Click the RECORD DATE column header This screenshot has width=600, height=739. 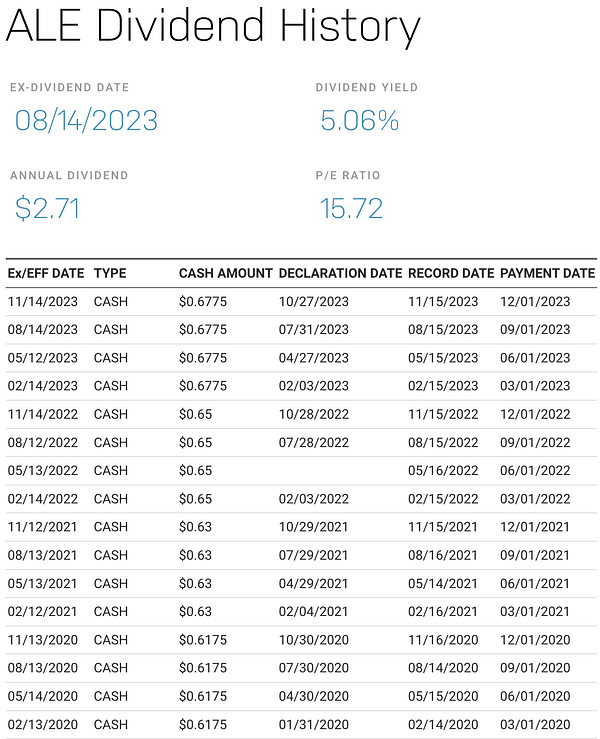[x=451, y=273]
